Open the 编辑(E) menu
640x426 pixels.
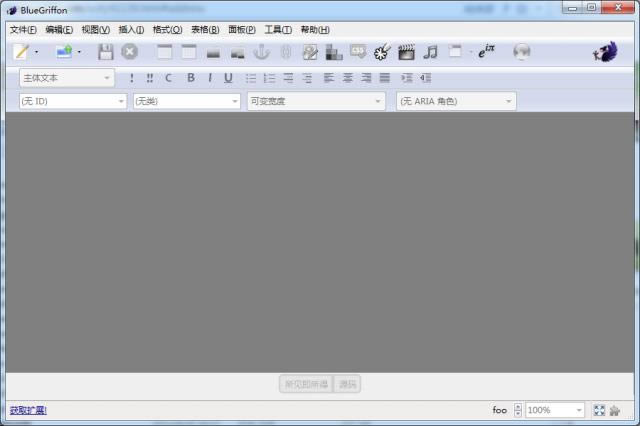[59, 30]
